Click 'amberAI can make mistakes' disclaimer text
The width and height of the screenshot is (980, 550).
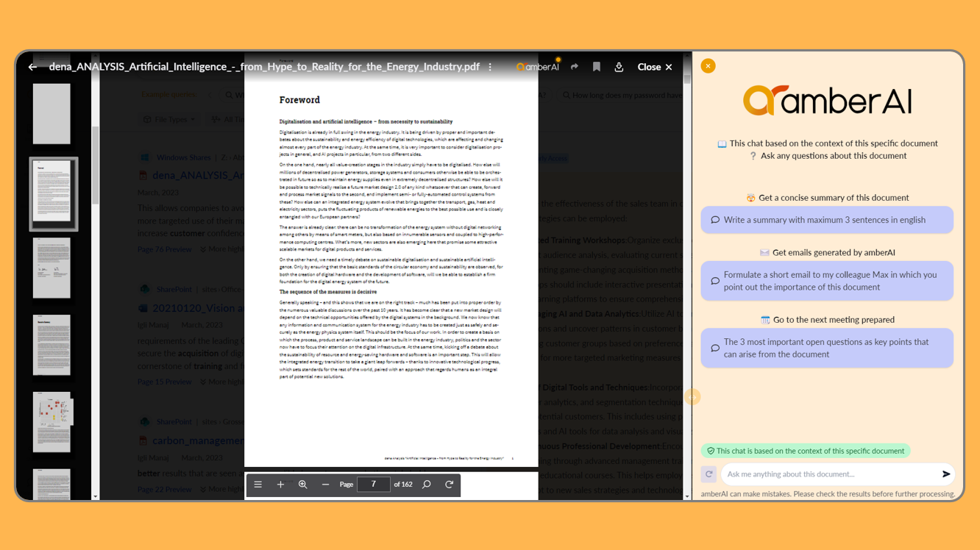click(x=828, y=494)
